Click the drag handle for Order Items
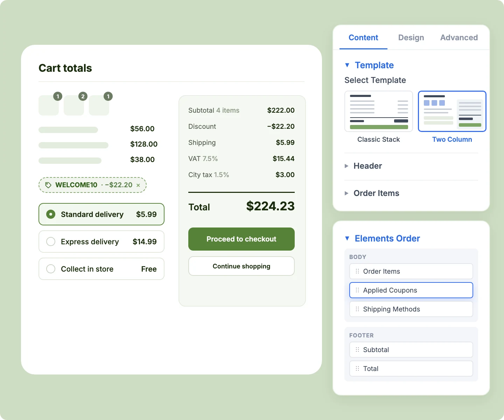This screenshot has width=504, height=420. click(x=357, y=271)
